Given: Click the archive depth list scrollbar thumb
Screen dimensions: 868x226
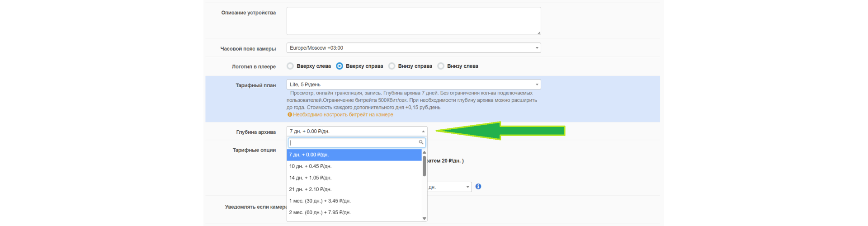Looking at the screenshot, I should point(424,166).
